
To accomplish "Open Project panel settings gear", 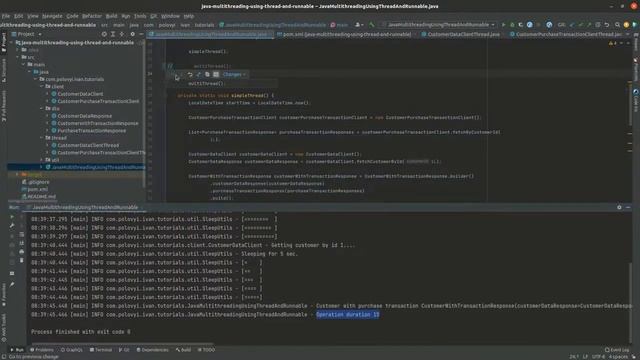I will 132,34.
